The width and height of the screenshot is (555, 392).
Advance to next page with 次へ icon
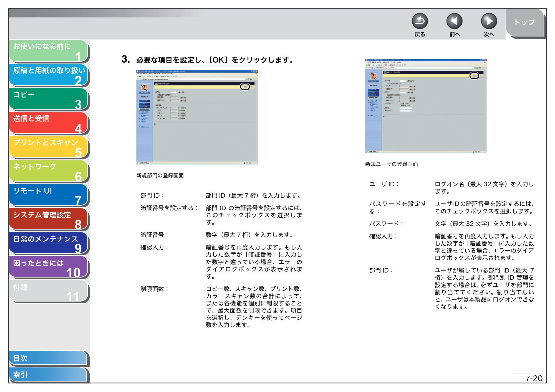click(489, 21)
